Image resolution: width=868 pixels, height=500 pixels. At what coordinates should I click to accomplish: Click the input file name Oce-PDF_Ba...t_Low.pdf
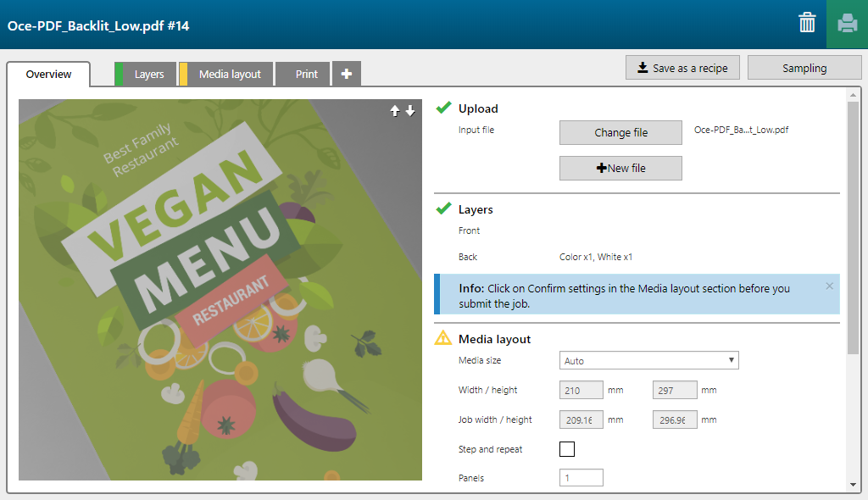coord(741,130)
